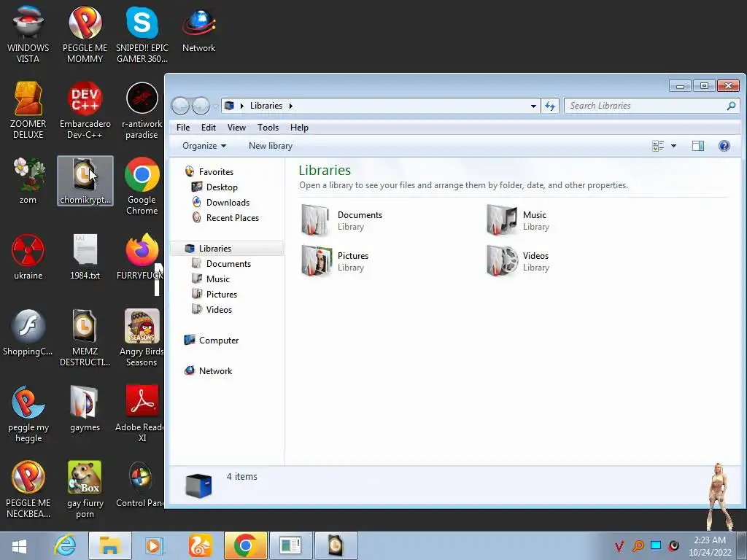Select MEMZ DESTRUCTI... desktop icon
This screenshot has height=560, width=747.
coord(85,338)
